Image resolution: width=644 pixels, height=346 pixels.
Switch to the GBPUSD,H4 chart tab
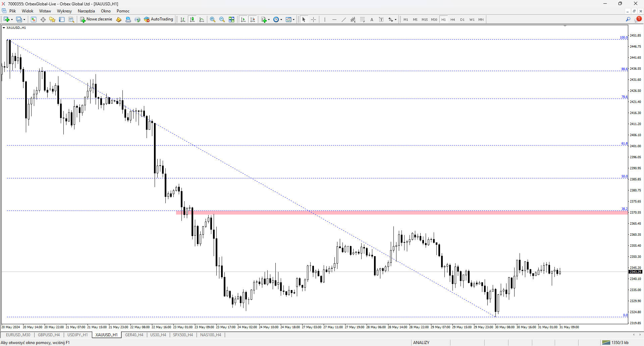point(49,335)
